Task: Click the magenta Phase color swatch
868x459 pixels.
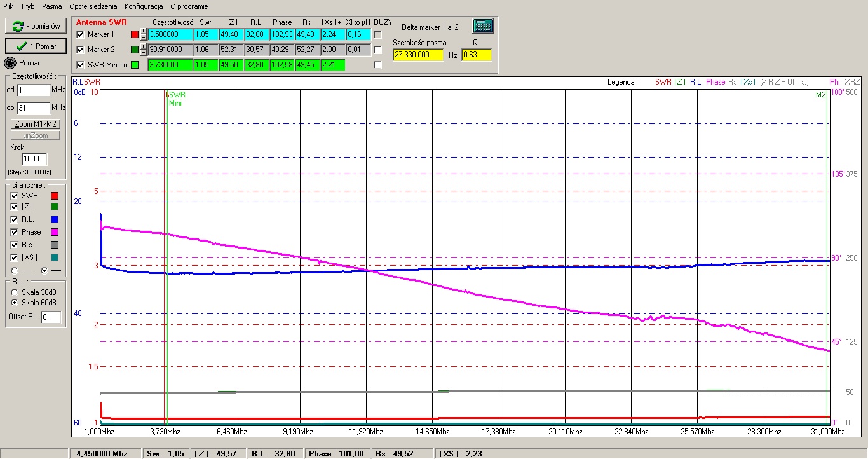Action: click(x=54, y=232)
